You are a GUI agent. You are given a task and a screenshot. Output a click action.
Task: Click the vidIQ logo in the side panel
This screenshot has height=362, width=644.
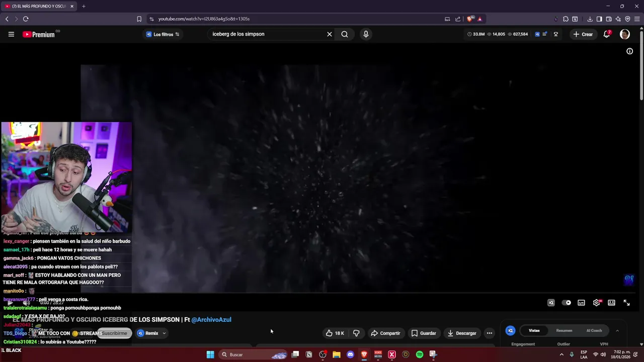click(x=511, y=330)
